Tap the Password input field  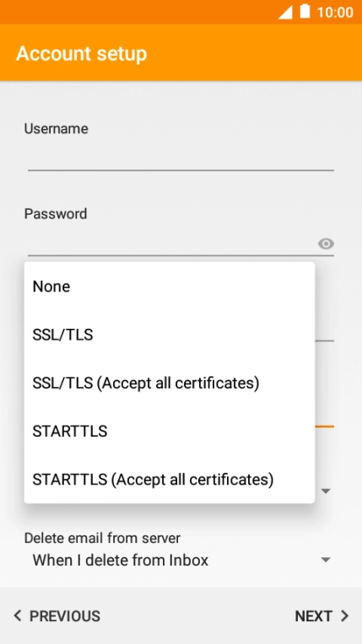click(x=172, y=242)
